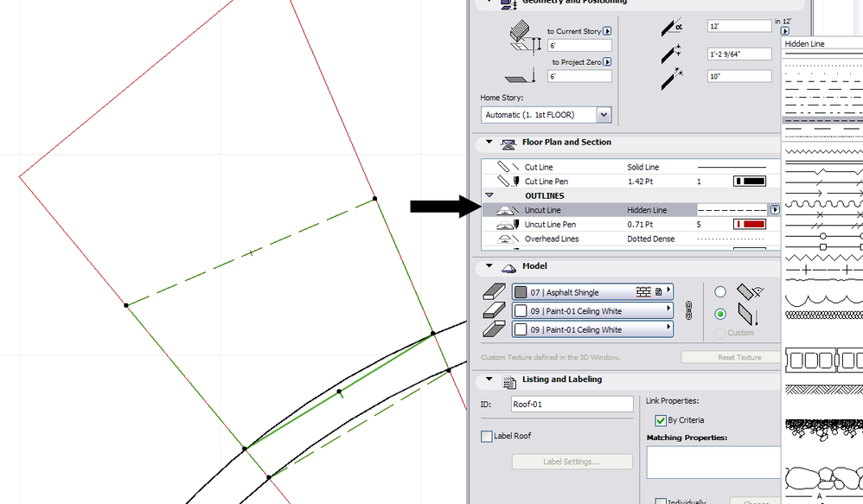Click the Listing and Labeling panel icon
863x504 pixels.
(x=509, y=380)
